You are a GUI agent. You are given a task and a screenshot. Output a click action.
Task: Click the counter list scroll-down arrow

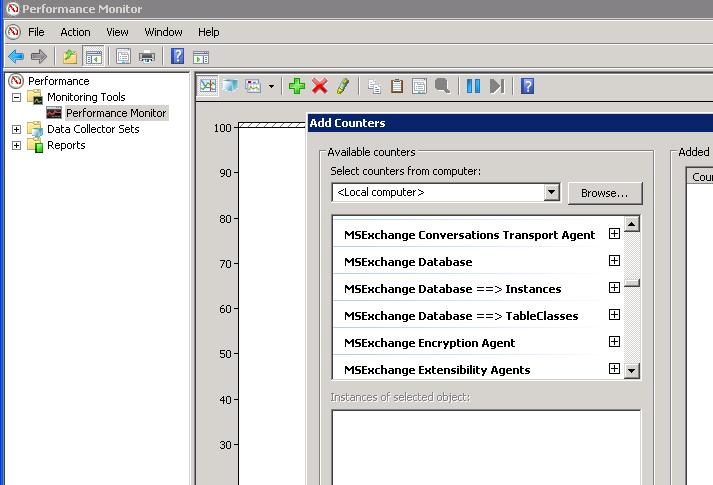632,370
